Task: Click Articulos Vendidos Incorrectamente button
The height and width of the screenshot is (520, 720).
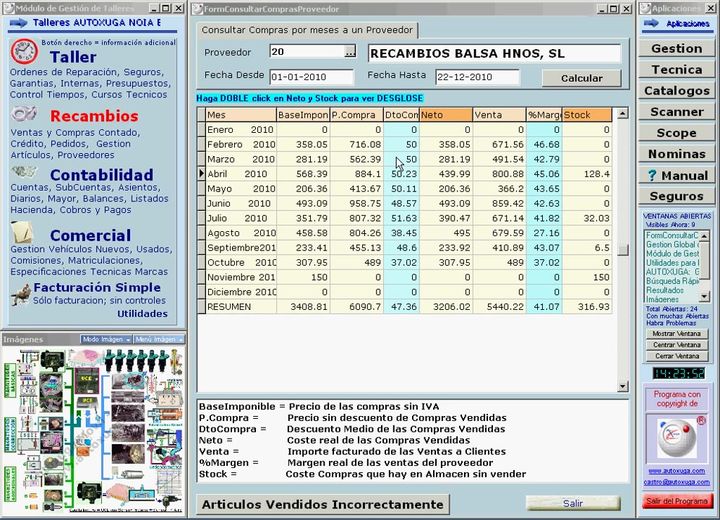Action: (323, 504)
